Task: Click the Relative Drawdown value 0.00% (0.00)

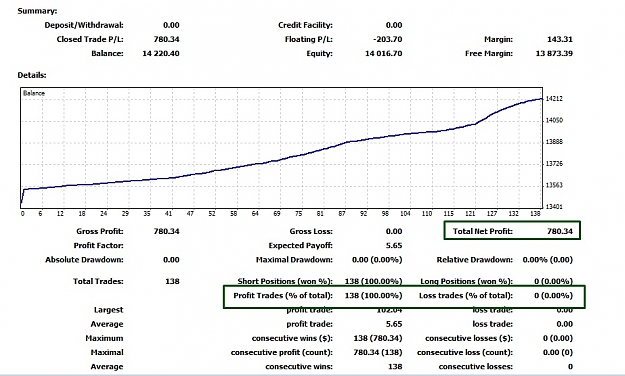Action: (548, 260)
